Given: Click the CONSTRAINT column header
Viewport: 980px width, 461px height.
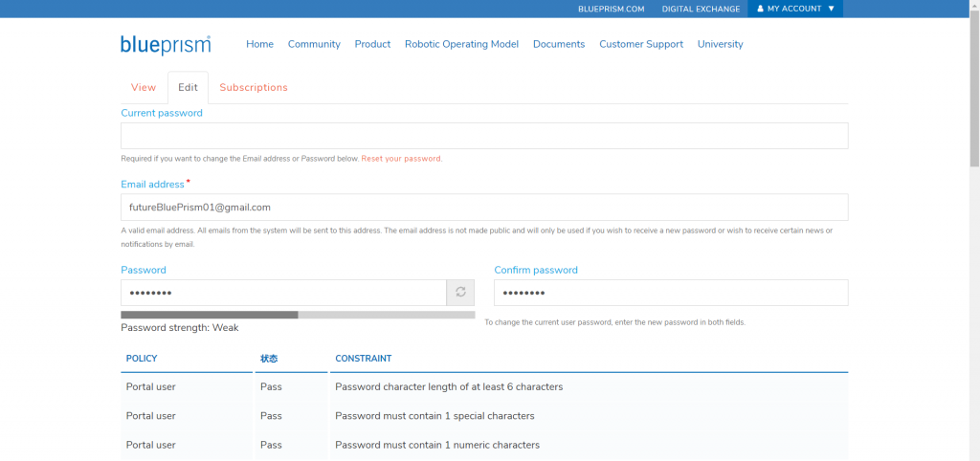Looking at the screenshot, I should [363, 359].
